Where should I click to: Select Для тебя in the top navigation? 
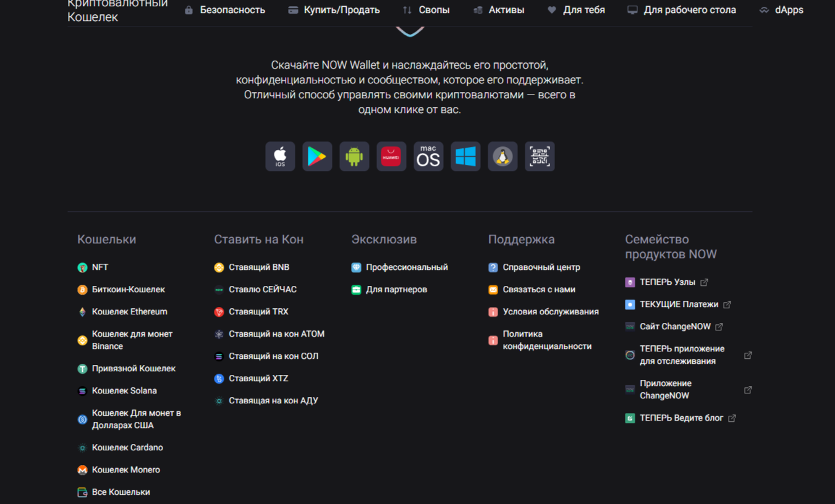pyautogui.click(x=577, y=10)
